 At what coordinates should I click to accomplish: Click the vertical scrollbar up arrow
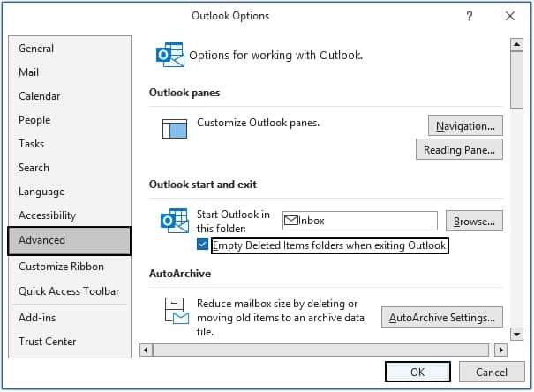[516, 45]
